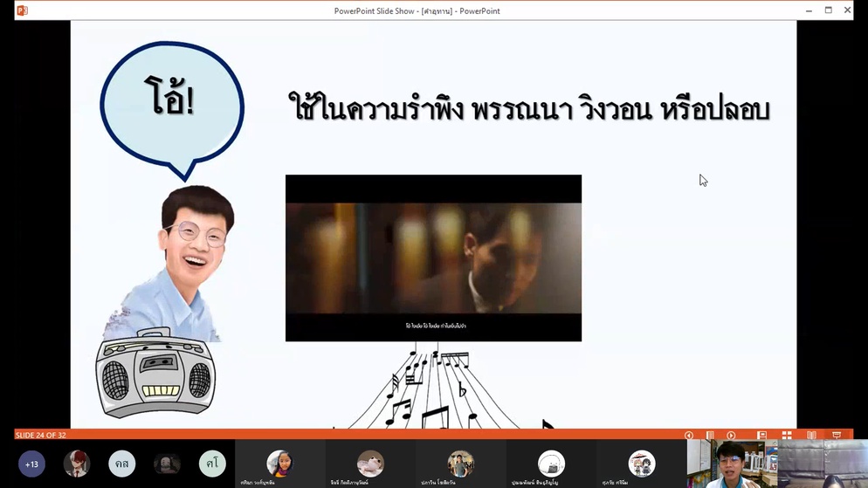
Task: Click the โอ้! speech bubble
Action: coord(172,111)
